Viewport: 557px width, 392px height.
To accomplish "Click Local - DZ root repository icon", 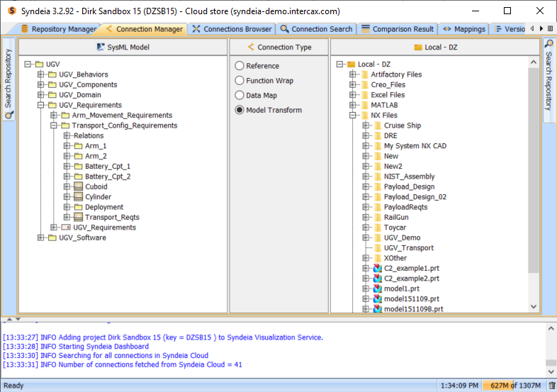I will point(351,65).
